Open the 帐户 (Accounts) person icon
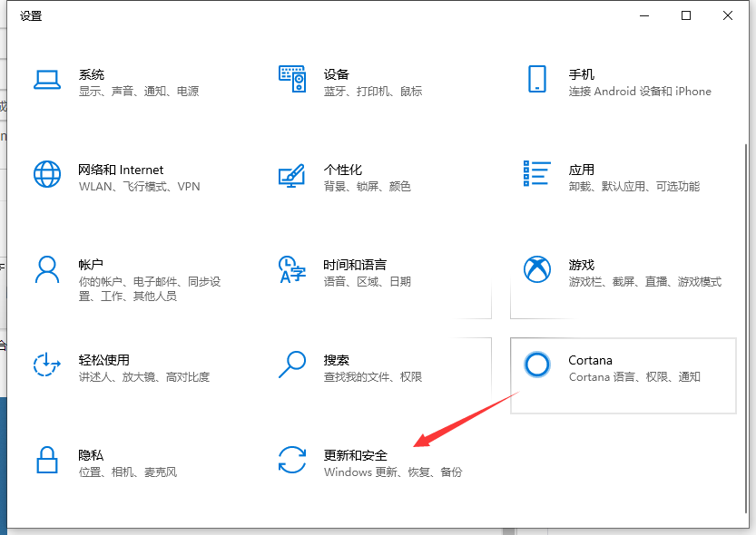This screenshot has height=535, width=756. pos(47,270)
